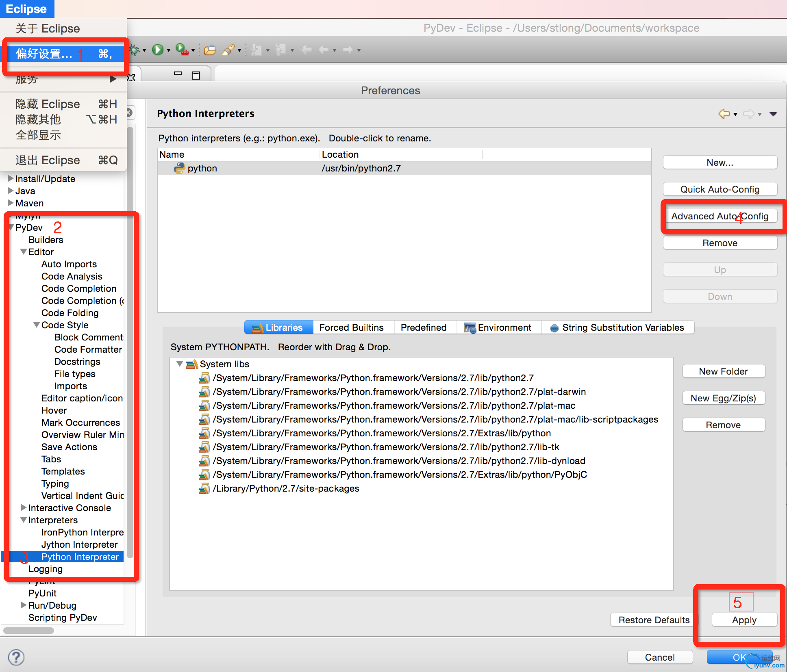Click New Folder button
Screen dimensions: 787x672
pyautogui.click(x=724, y=371)
